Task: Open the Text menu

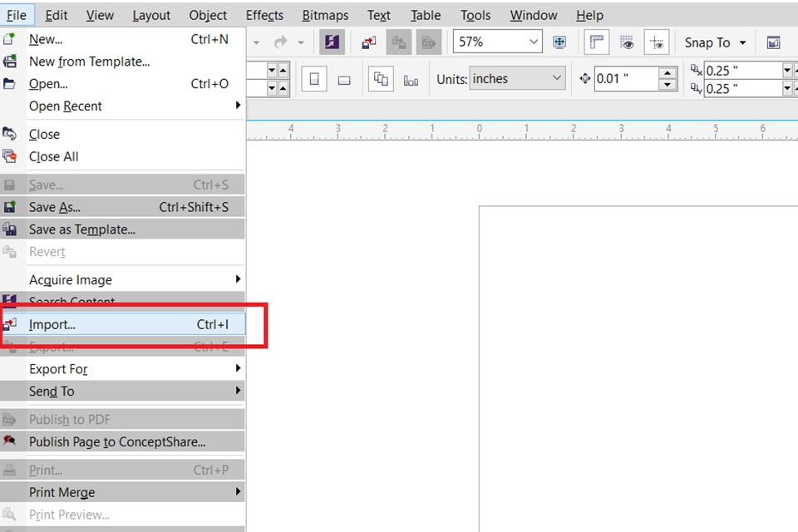Action: tap(379, 15)
